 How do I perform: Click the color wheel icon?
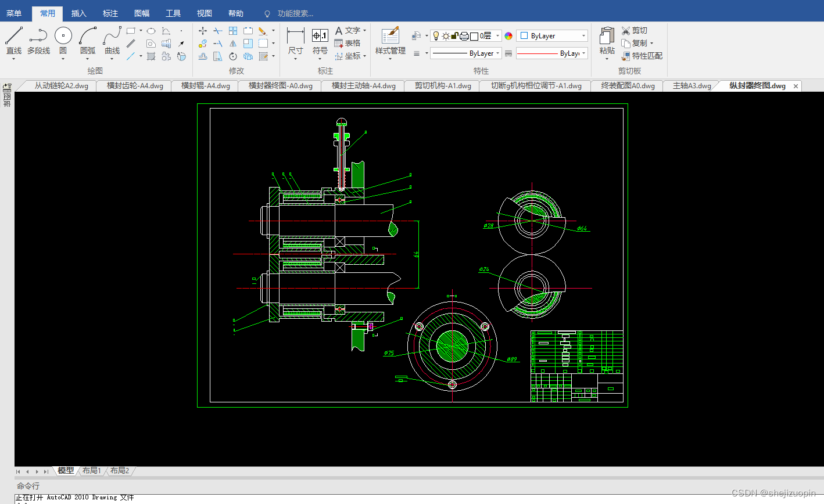click(508, 36)
